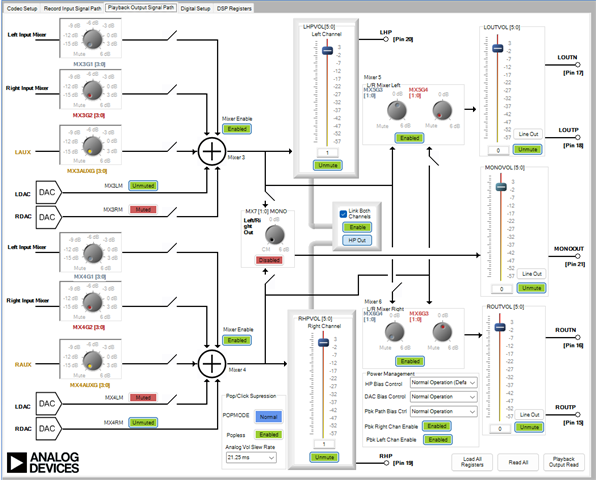Toggle Mixer 5 Enabled button
This screenshot has height=480, width=596.
409,138
